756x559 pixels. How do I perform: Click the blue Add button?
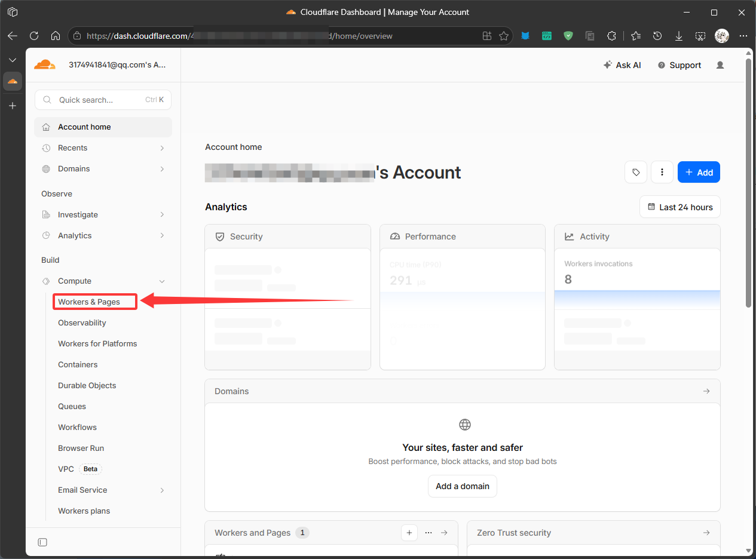[699, 172]
